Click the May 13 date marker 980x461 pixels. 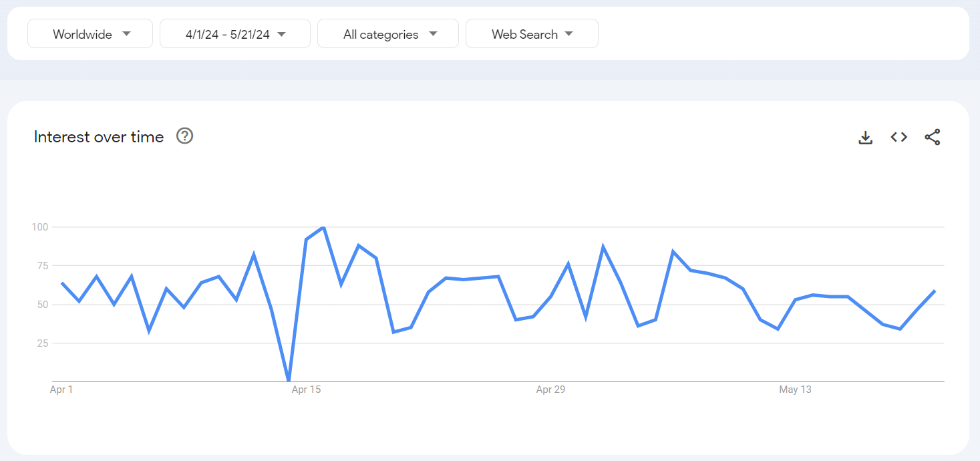pyautogui.click(x=795, y=390)
